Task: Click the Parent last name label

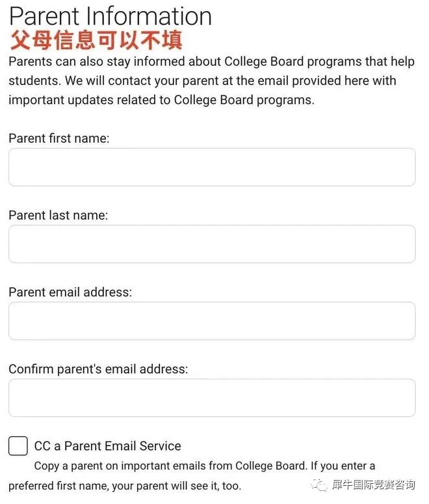Action: click(58, 215)
